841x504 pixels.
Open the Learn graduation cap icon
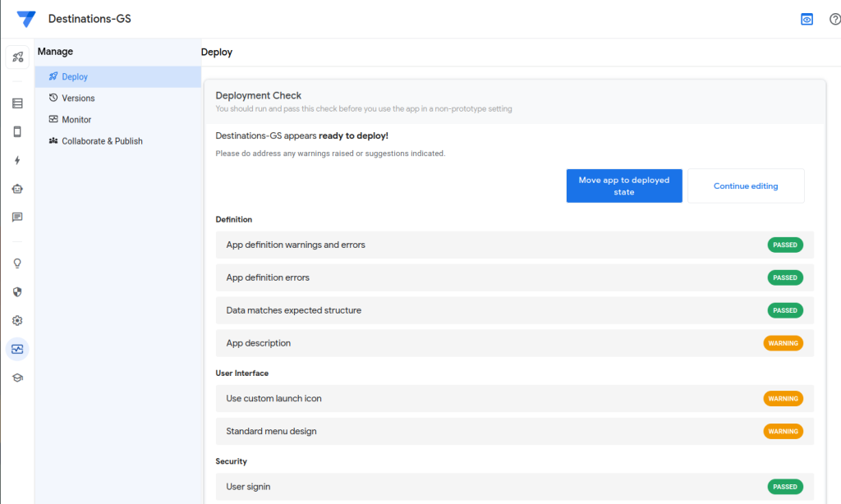coord(18,378)
